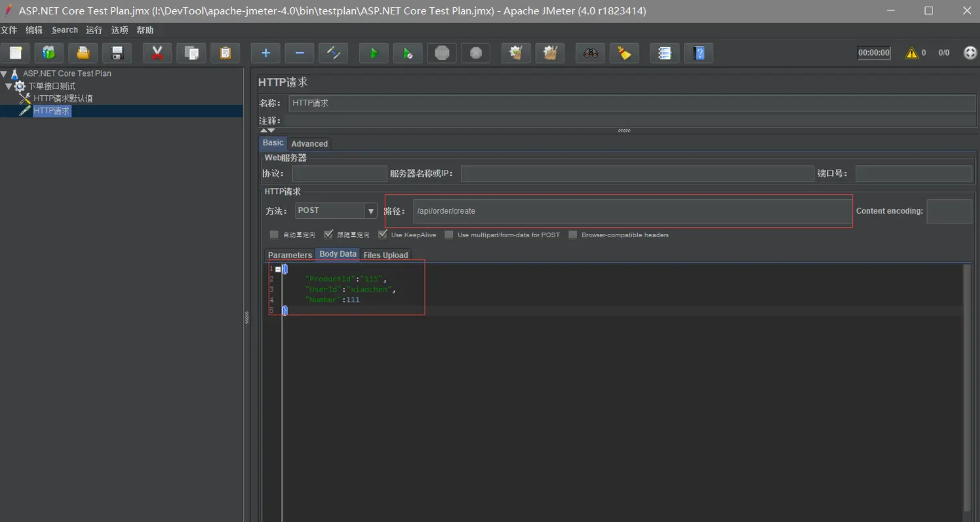This screenshot has width=980, height=522.
Task: Click the floppy disk Save icon
Action: 117,53
